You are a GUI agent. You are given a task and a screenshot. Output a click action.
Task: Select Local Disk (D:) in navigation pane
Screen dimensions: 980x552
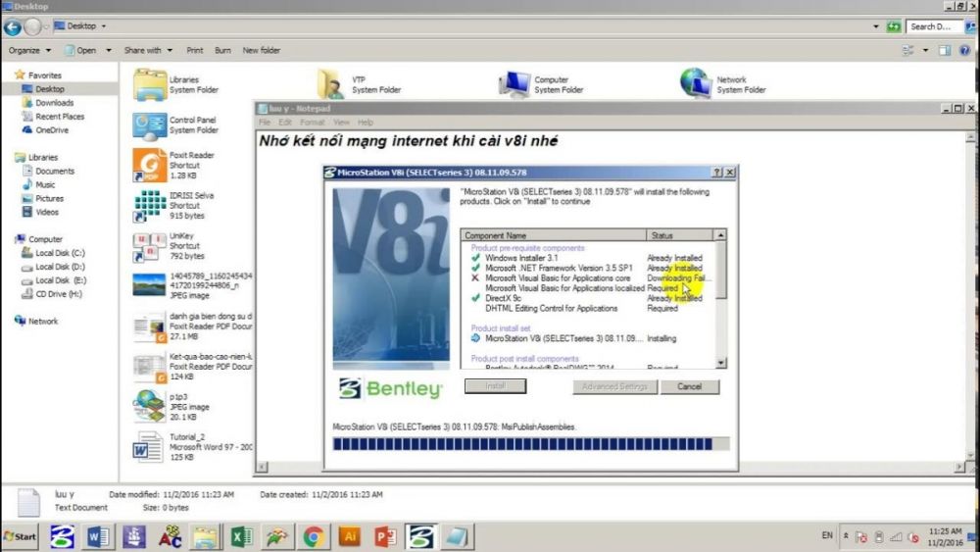pyautogui.click(x=60, y=267)
